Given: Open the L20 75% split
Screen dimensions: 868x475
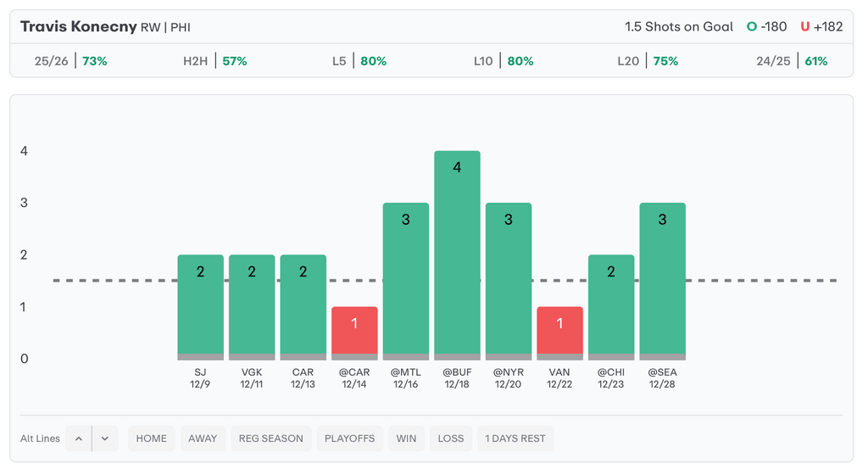Looking at the screenshot, I should 648,61.
